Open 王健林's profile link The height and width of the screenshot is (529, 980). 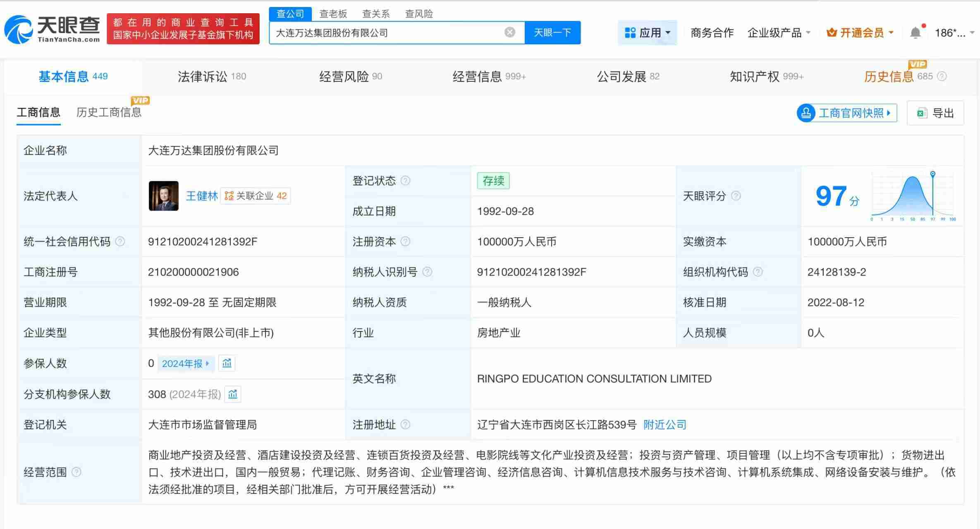tap(202, 196)
